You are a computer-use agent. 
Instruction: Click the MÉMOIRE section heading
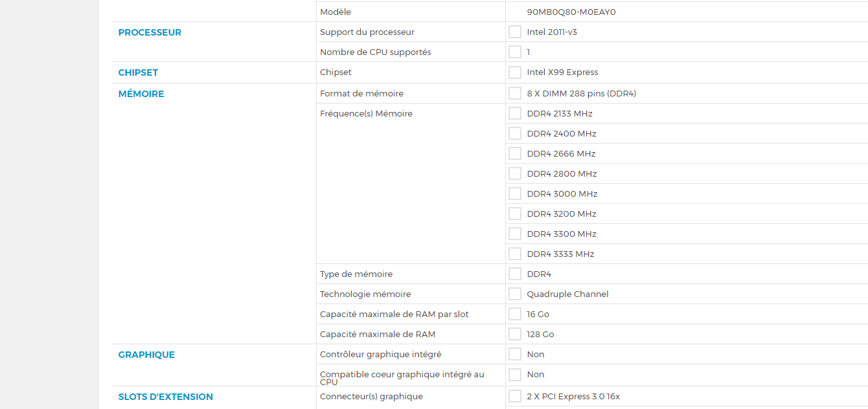pos(141,94)
